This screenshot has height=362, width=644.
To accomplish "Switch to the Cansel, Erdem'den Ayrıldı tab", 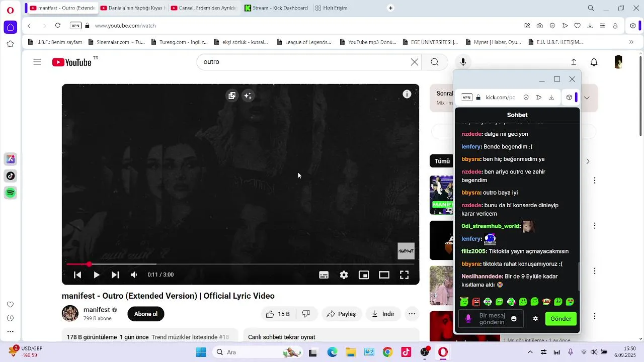I will [203, 8].
